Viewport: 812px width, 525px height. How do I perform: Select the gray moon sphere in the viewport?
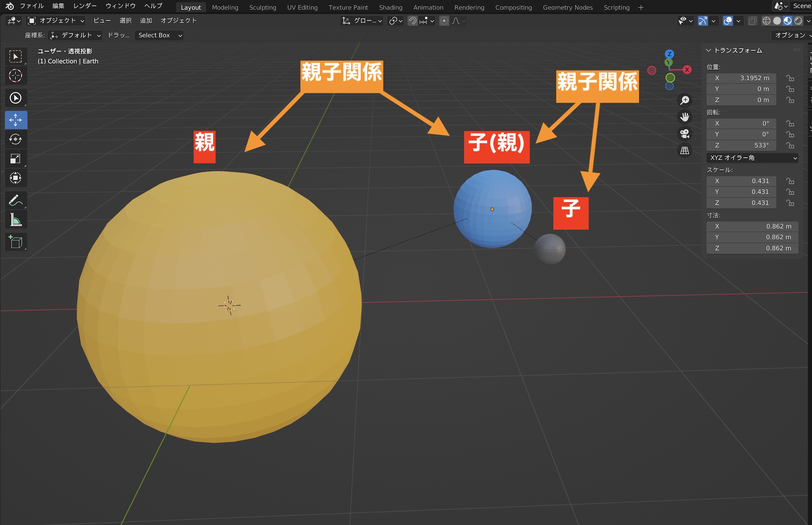click(x=551, y=250)
